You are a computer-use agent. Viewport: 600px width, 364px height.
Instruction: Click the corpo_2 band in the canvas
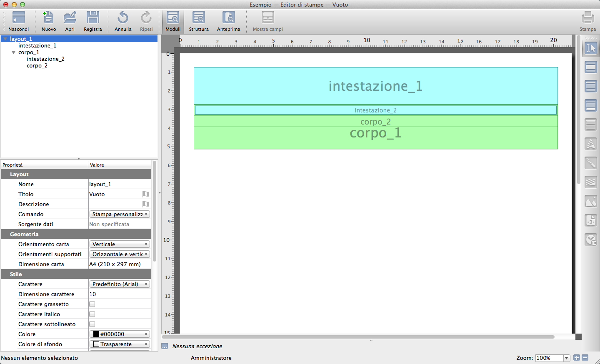click(x=375, y=122)
